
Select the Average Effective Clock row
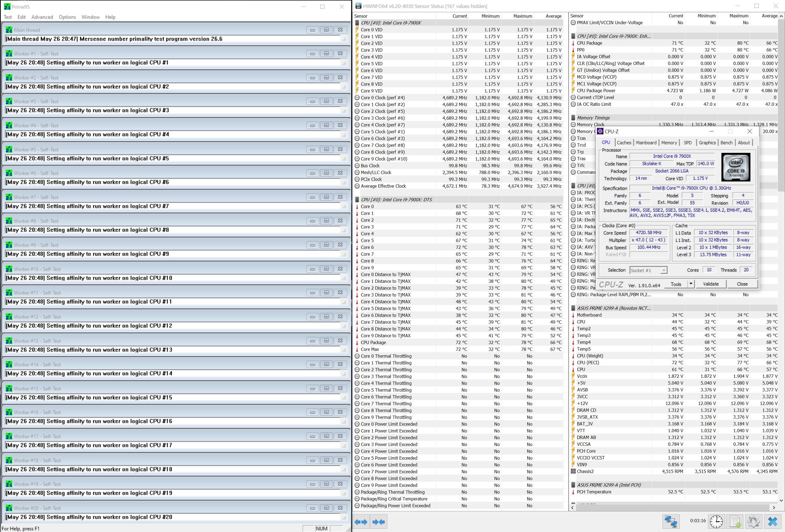pos(458,186)
